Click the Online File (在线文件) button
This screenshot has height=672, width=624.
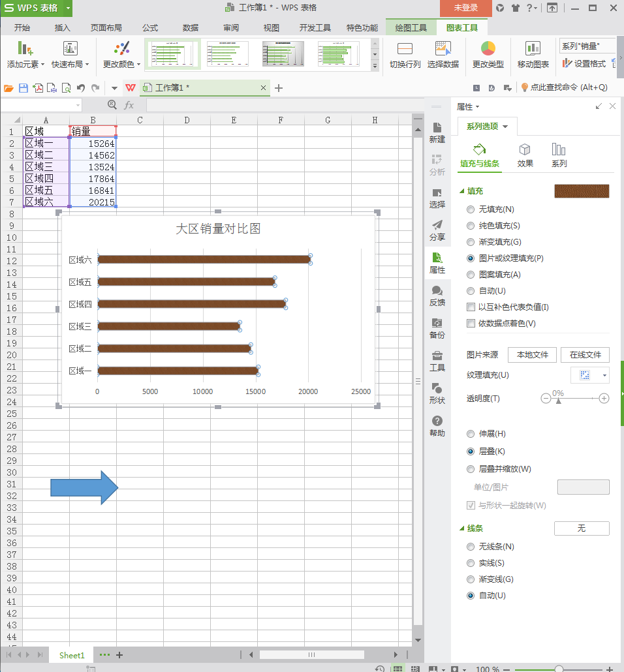(x=585, y=355)
